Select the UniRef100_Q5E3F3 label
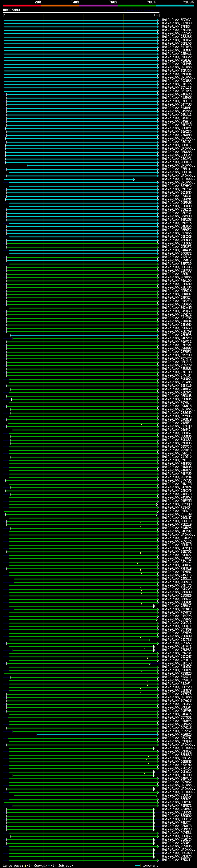The height and width of the screenshot is (868, 197). pos(177,247)
